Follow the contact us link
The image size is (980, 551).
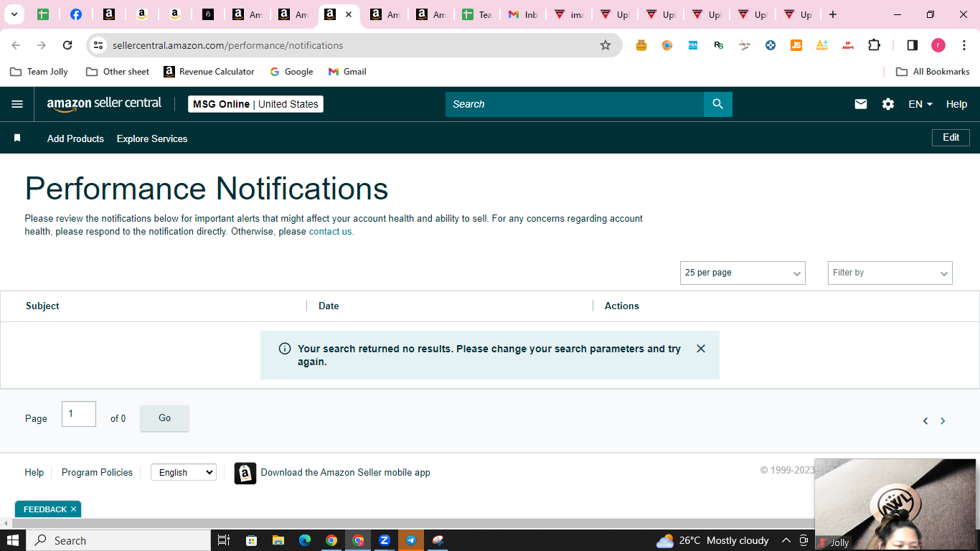tap(331, 232)
